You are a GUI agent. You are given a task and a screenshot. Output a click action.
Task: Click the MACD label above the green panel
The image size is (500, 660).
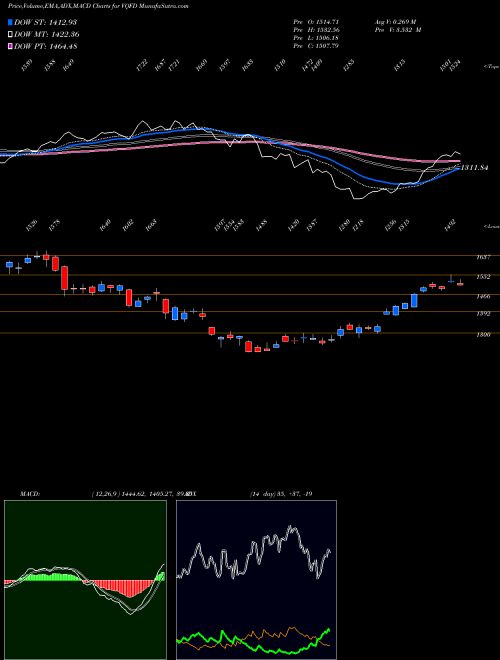pyautogui.click(x=29, y=494)
